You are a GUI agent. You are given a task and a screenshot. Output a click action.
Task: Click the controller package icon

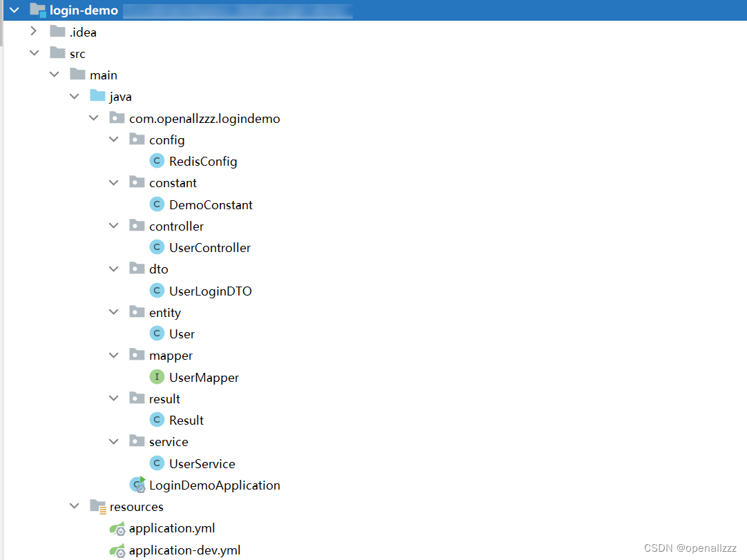(137, 225)
